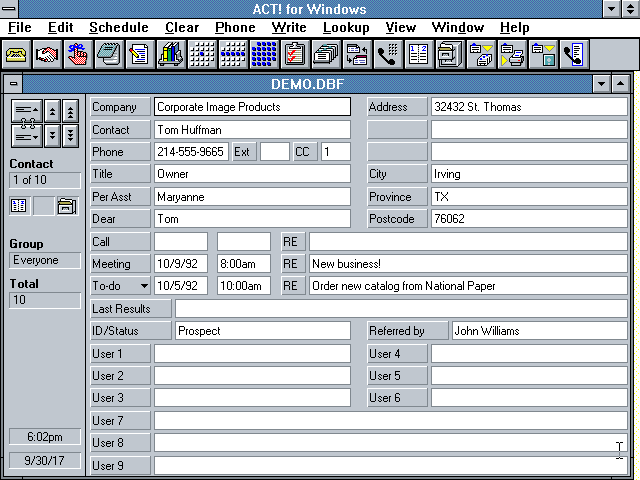Click the sidebar open-book layout icon
The height and width of the screenshot is (480, 640).
point(19,206)
